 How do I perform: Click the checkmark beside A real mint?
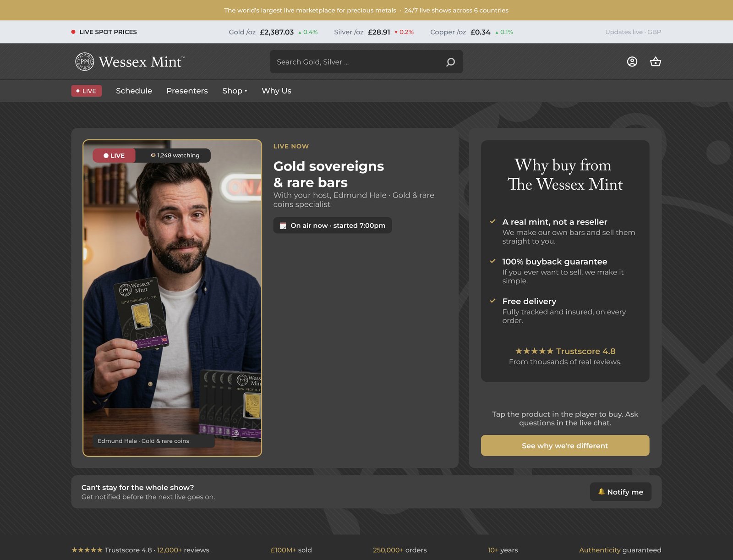[492, 221]
